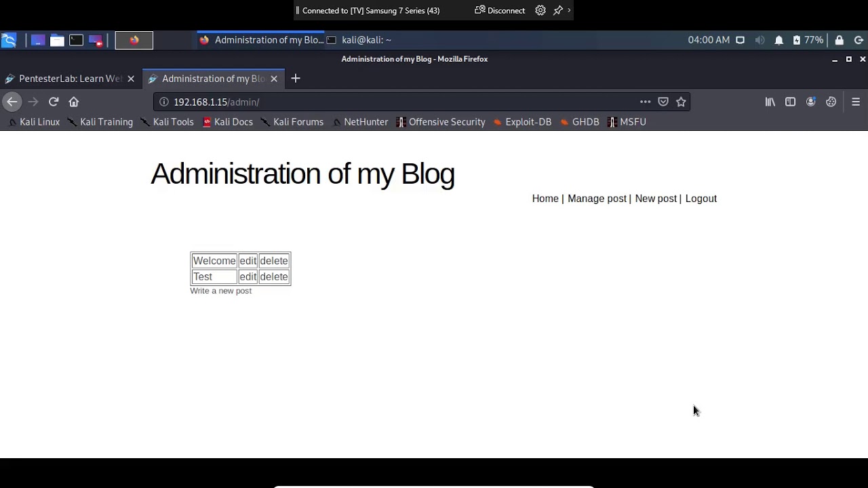Image resolution: width=868 pixels, height=488 pixels.
Task: Click the Firefox home button
Action: click(x=74, y=102)
